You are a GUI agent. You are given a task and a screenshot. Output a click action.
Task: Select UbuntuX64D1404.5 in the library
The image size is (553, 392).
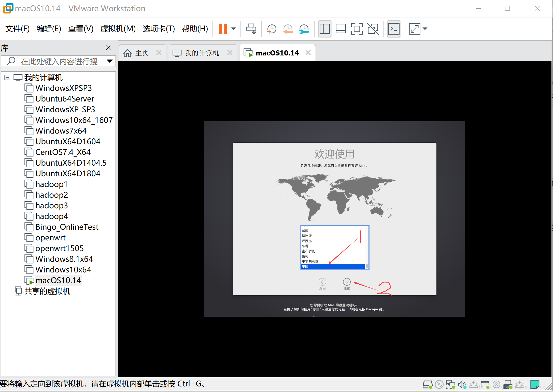tap(71, 163)
